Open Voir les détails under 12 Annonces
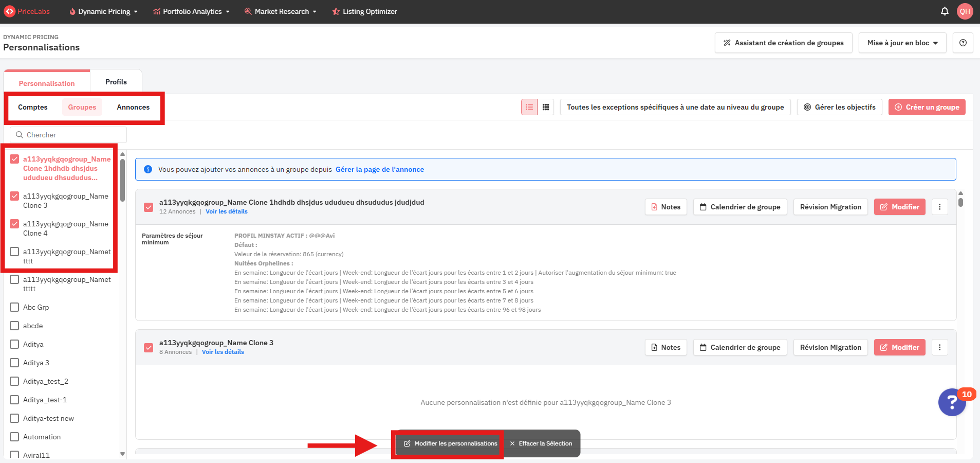The height and width of the screenshot is (463, 980). [x=227, y=211]
